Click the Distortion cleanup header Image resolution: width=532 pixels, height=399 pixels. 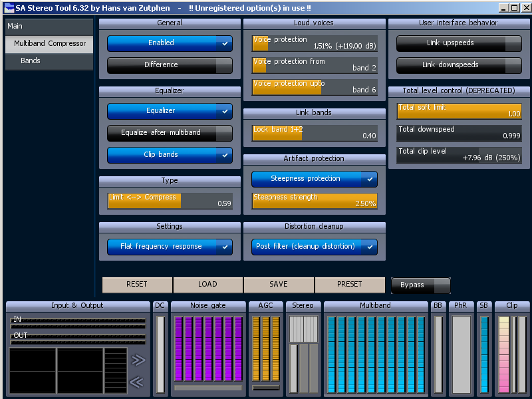click(x=314, y=227)
